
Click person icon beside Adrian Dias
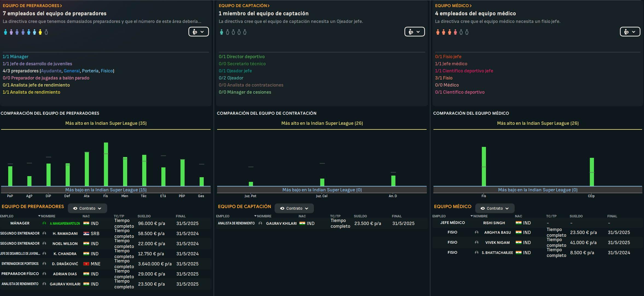click(44, 274)
